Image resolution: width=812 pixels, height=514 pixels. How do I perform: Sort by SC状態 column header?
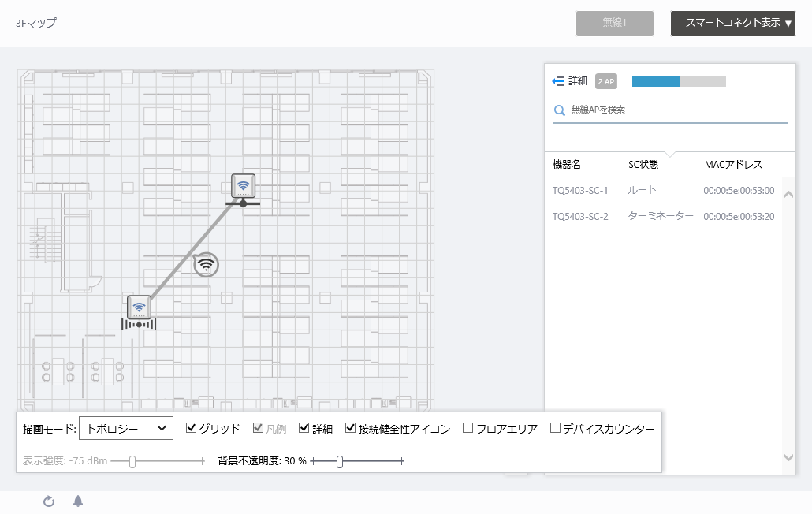(x=643, y=165)
